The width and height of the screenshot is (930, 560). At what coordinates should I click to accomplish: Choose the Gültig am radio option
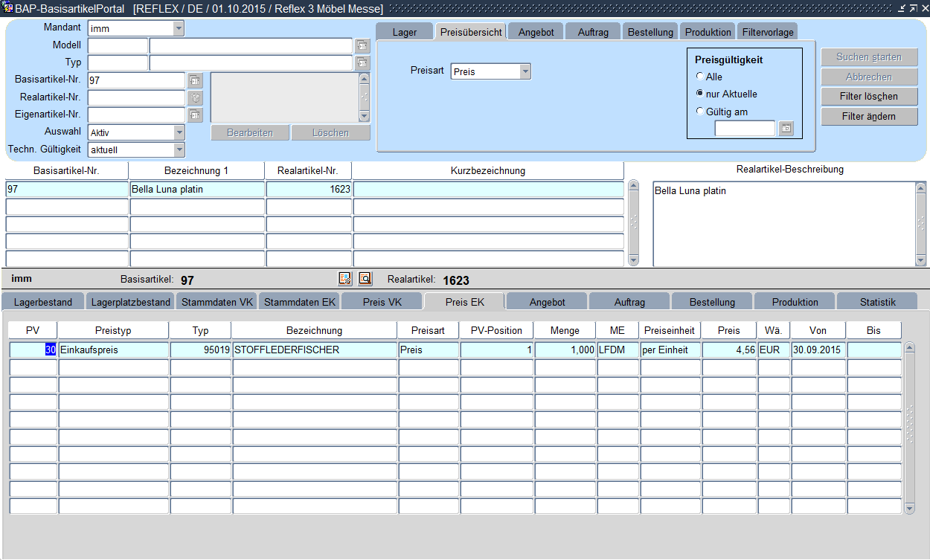[699, 112]
